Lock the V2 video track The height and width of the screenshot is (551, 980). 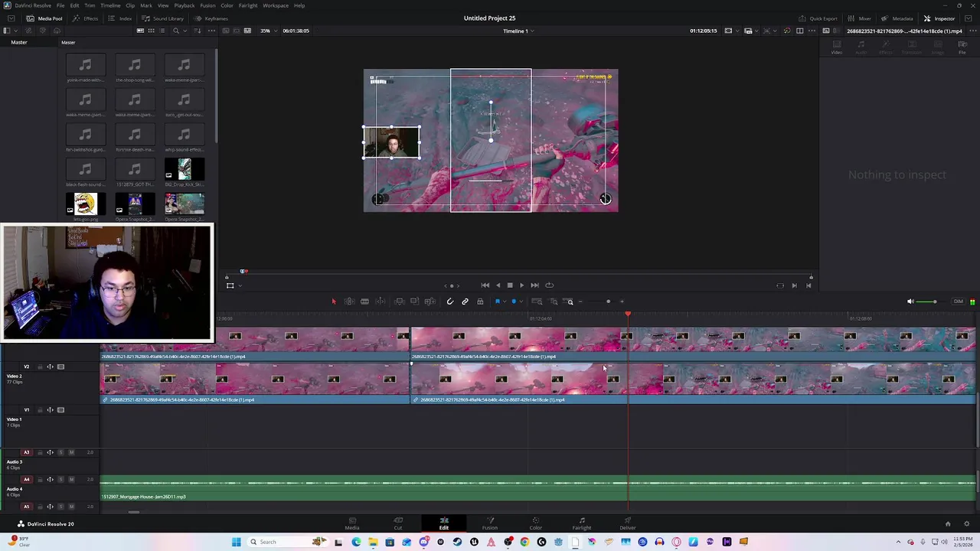[x=40, y=367]
